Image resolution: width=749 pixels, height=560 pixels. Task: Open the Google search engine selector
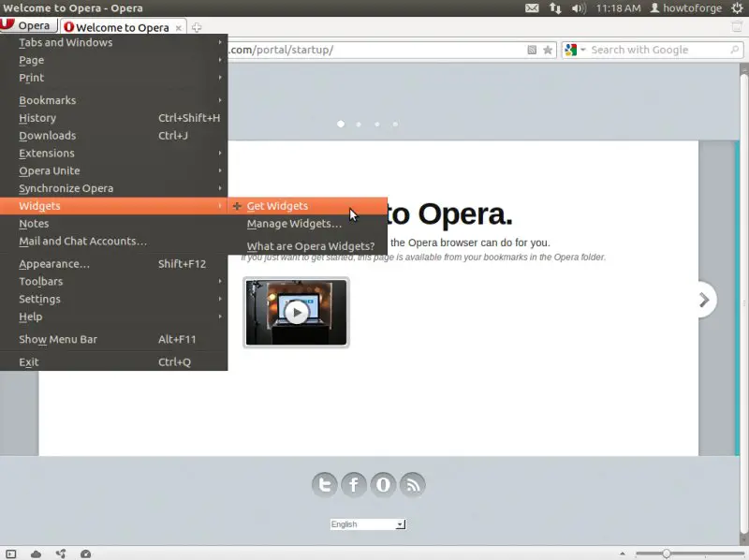575,50
